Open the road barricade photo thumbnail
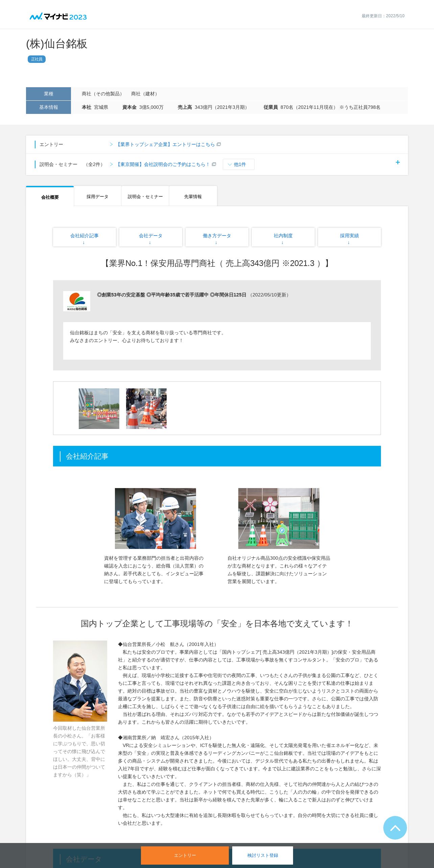This screenshot has width=434, height=868. [99, 408]
